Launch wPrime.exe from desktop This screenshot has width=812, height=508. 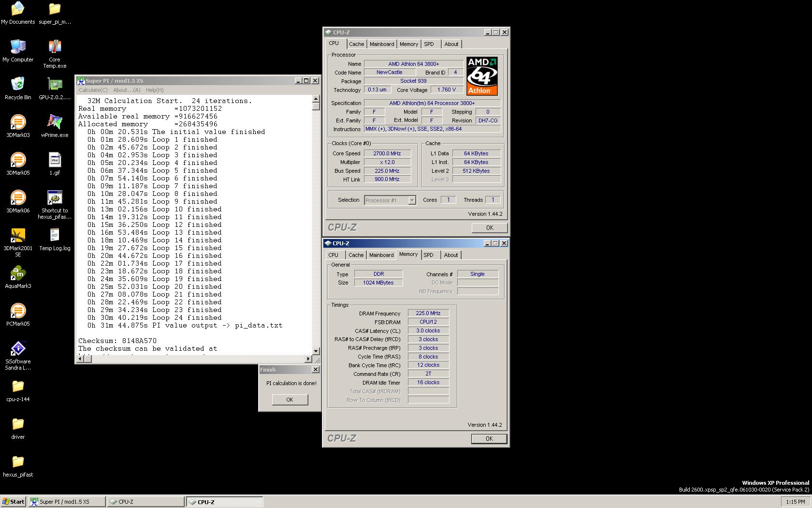pos(55,126)
